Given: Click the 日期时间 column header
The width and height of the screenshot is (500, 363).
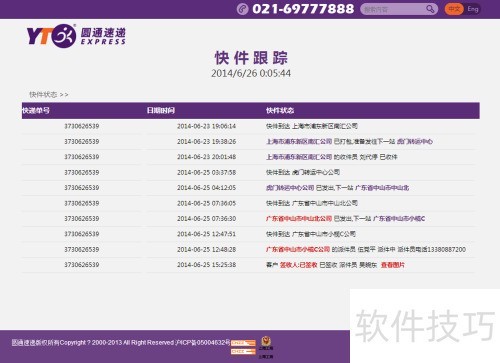Looking at the screenshot, I should (x=161, y=110).
